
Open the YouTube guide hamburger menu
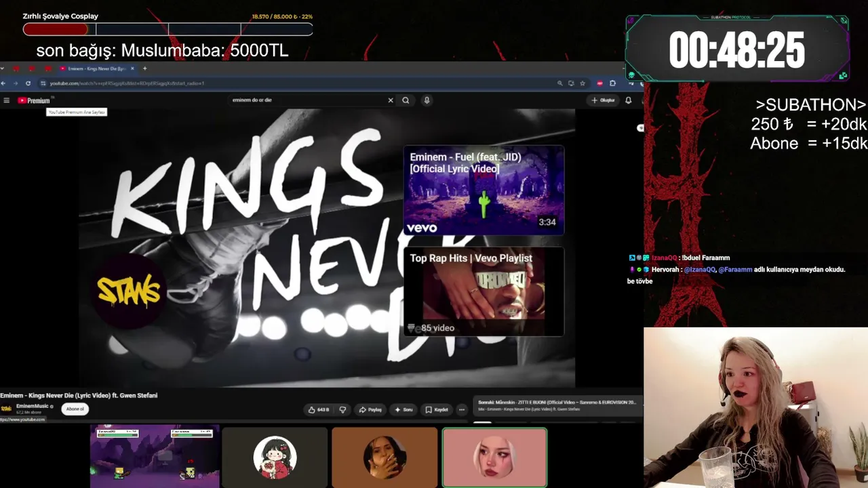pos(6,100)
